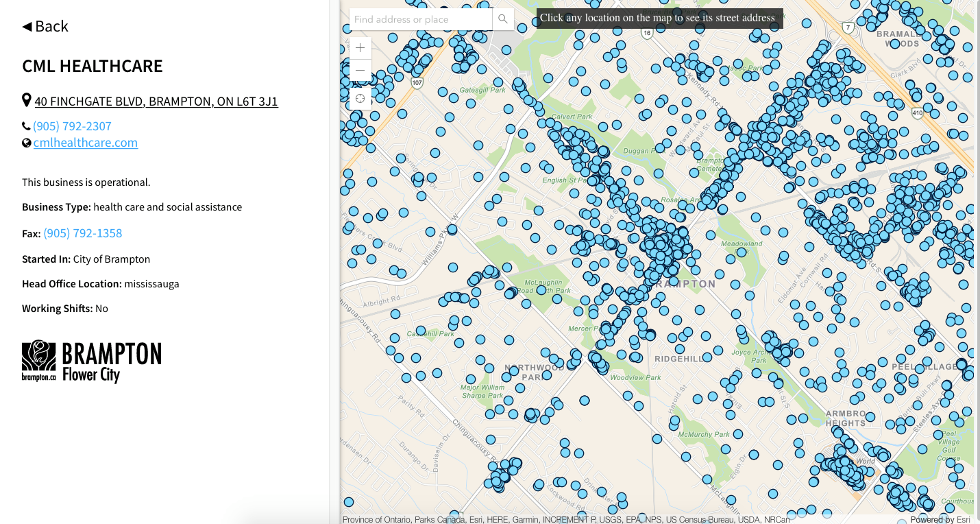The image size is (980, 524).
Task: Click the Gatesgill Park map label
Action: [482, 90]
